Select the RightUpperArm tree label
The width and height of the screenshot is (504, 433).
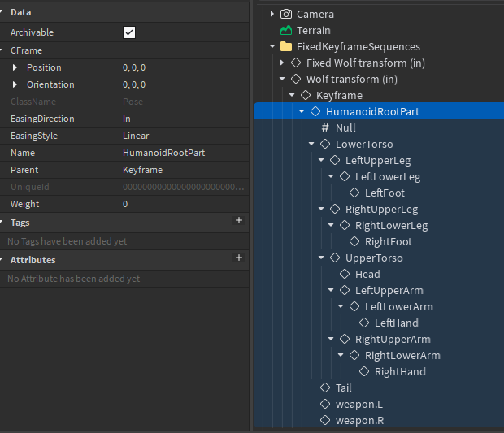point(393,340)
